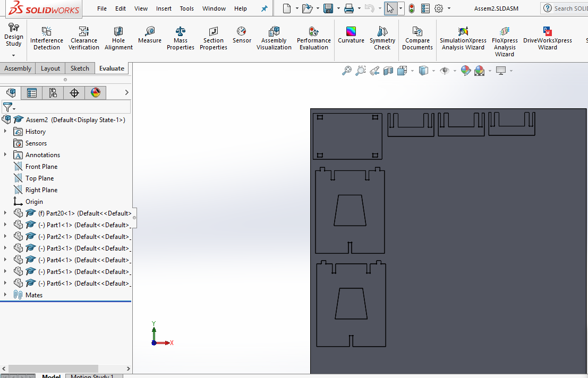Expand manager tabs chevron arrow
The height and width of the screenshot is (378, 588).
coord(127,92)
